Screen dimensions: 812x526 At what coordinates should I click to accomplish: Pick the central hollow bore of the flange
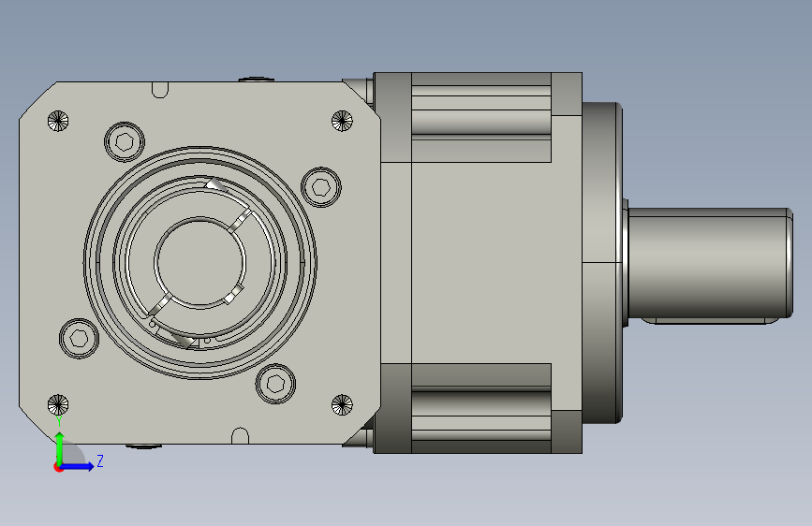pos(199,262)
